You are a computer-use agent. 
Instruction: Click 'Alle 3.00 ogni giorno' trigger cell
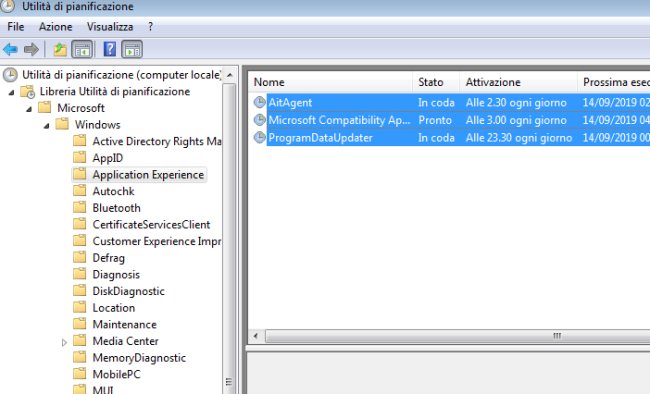click(x=516, y=120)
